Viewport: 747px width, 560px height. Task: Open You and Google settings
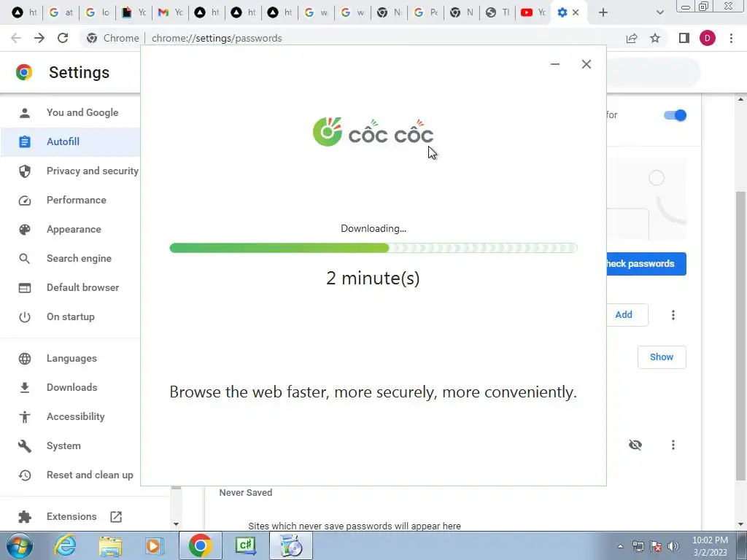[82, 113]
